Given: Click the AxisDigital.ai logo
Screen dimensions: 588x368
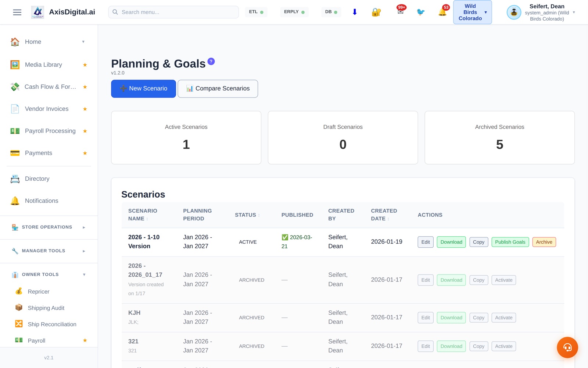Looking at the screenshot, I should (37, 12).
